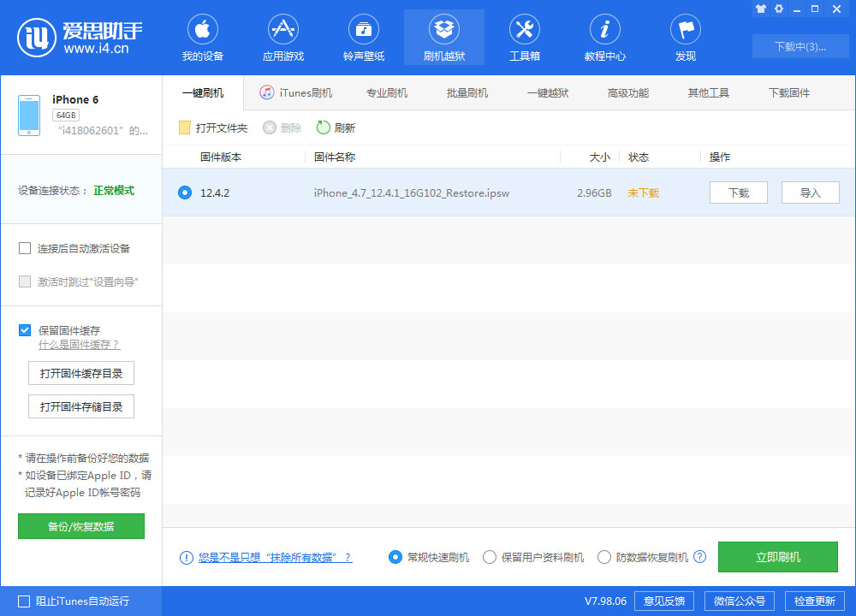Image resolution: width=856 pixels, height=616 pixels.
Task: Open the 下载中(3) downloads indicator
Action: click(x=800, y=46)
